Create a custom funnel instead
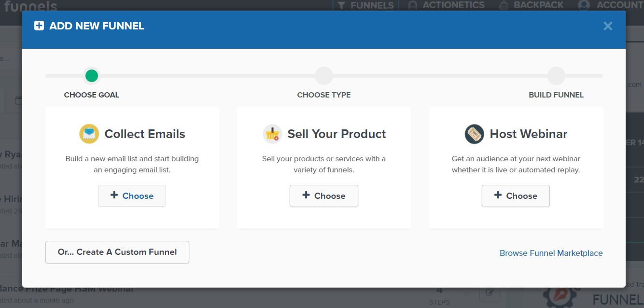 tap(117, 252)
